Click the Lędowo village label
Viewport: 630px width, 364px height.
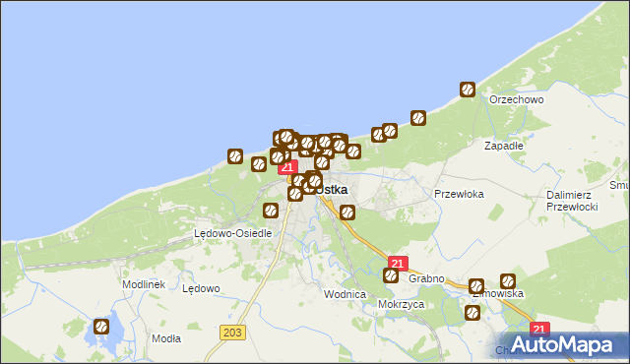201,288
